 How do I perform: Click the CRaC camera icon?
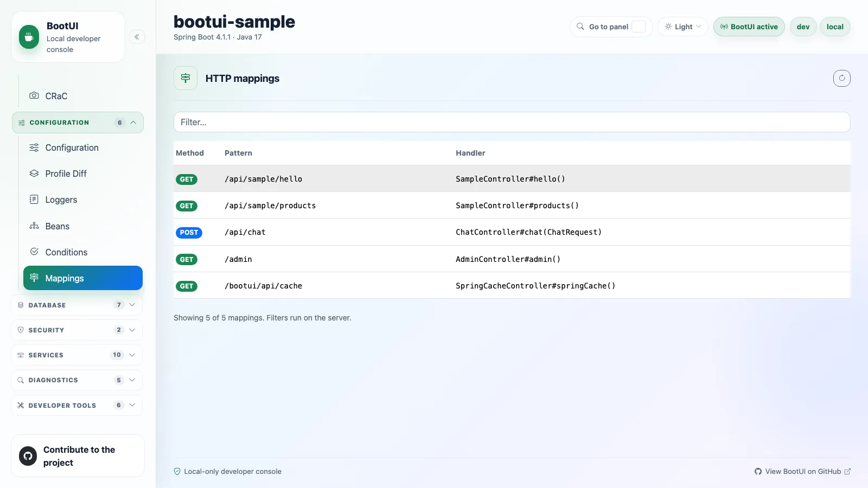point(34,95)
